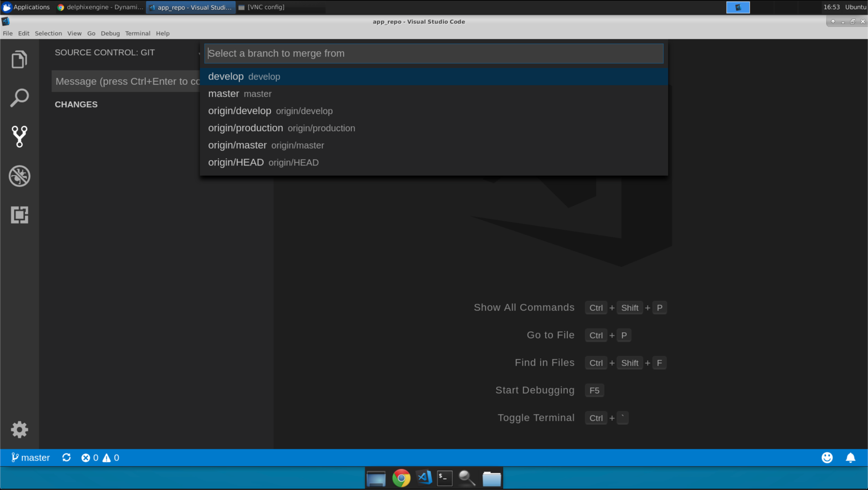
Task: Launch Chrome from the dock
Action: point(401,478)
